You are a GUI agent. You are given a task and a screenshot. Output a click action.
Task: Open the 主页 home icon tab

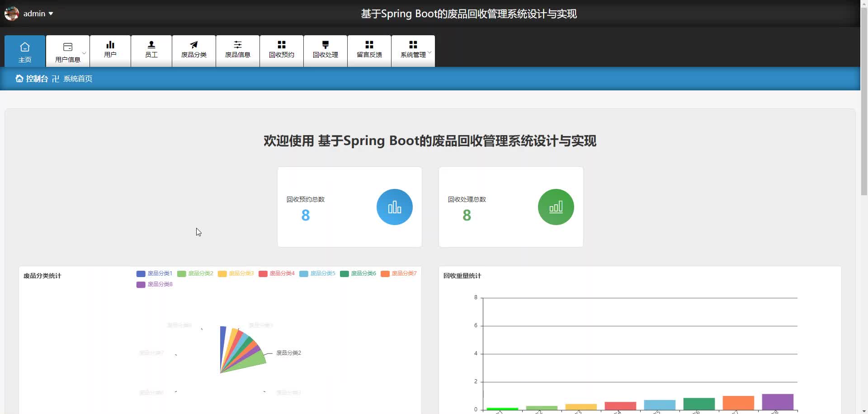coord(25,51)
